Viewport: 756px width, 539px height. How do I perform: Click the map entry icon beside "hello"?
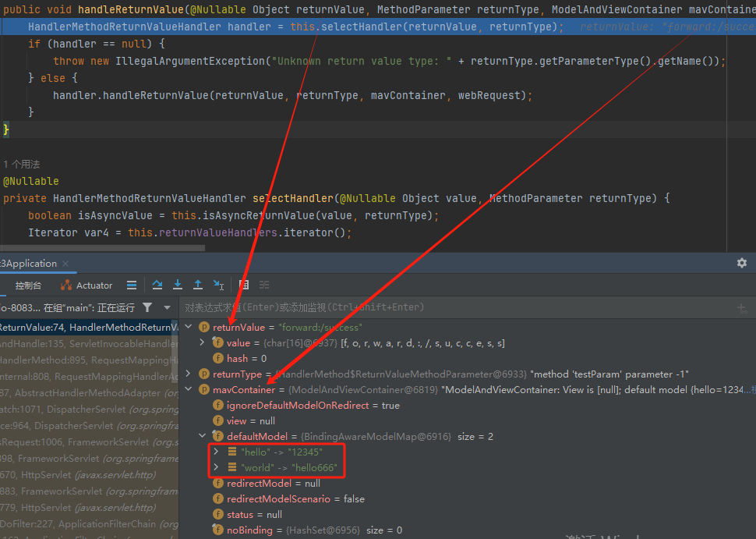tap(232, 452)
